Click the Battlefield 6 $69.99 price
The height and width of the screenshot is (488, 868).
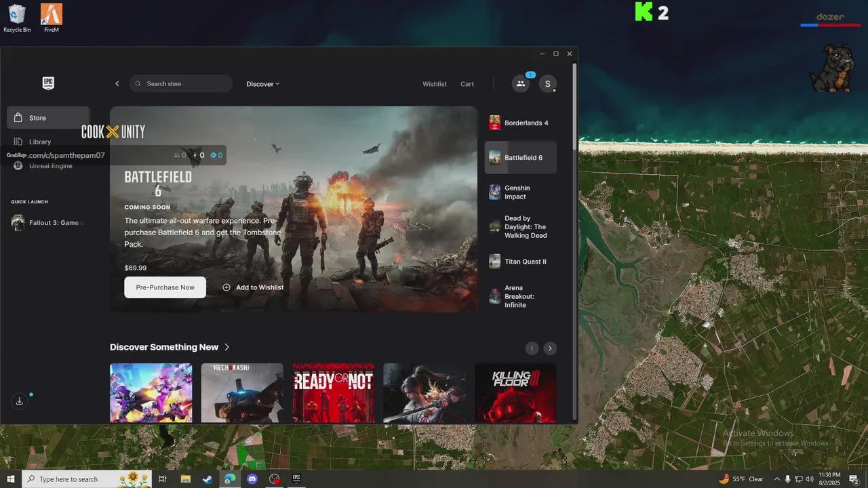click(x=136, y=268)
